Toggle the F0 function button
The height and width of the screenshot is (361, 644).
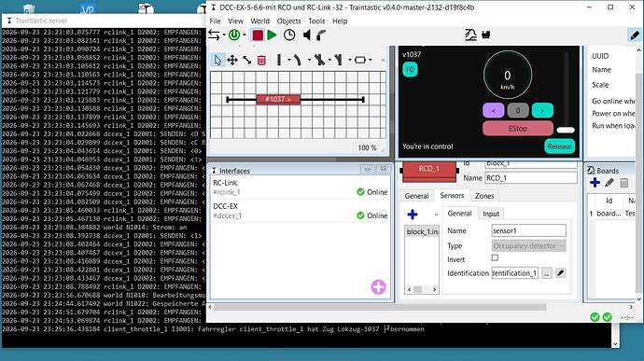pos(410,69)
